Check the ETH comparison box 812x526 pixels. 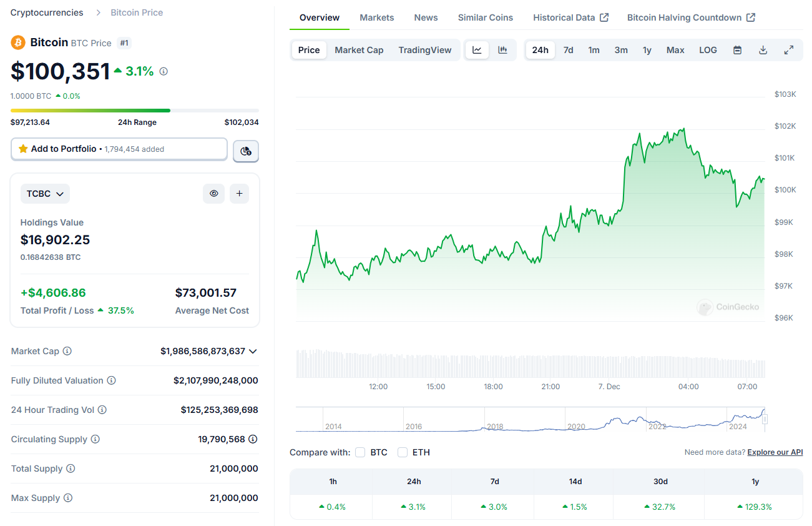(x=403, y=452)
